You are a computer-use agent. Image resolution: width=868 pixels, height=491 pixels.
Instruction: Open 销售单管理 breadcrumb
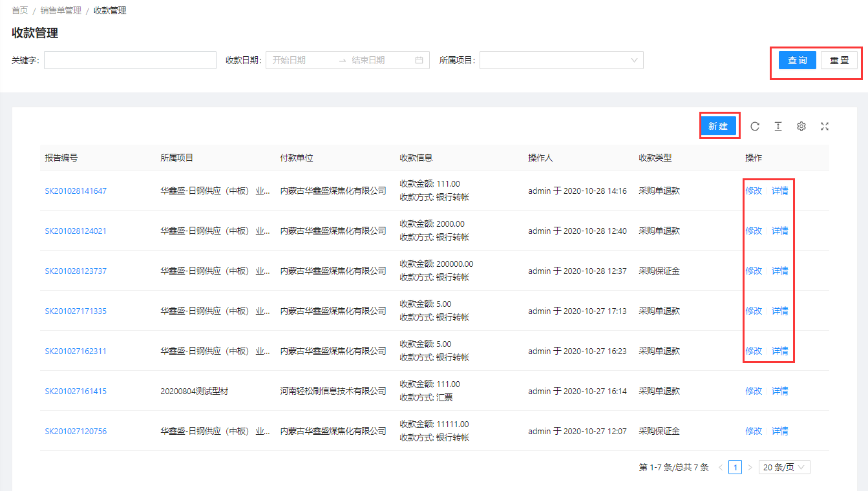click(61, 11)
